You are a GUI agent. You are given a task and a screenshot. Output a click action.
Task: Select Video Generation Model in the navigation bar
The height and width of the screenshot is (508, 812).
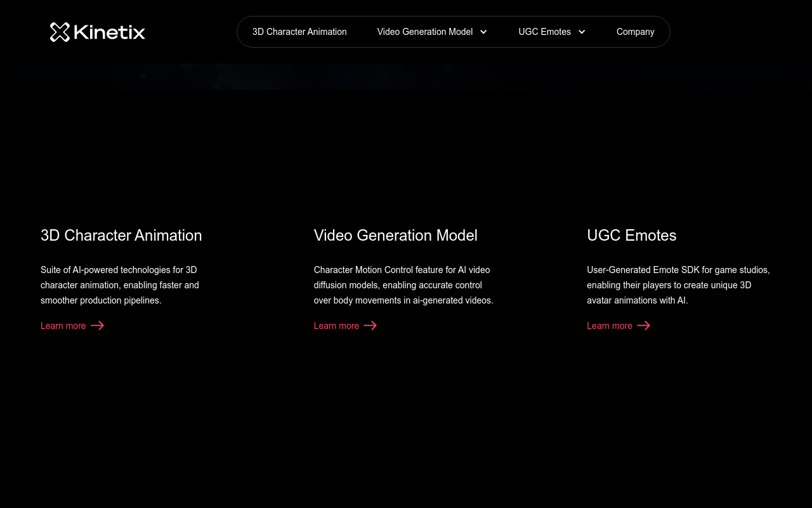[x=424, y=32]
